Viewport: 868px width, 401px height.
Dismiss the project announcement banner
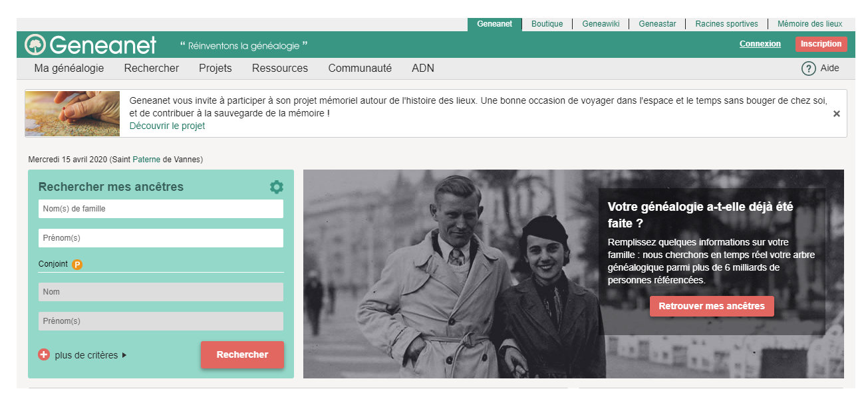coord(836,114)
